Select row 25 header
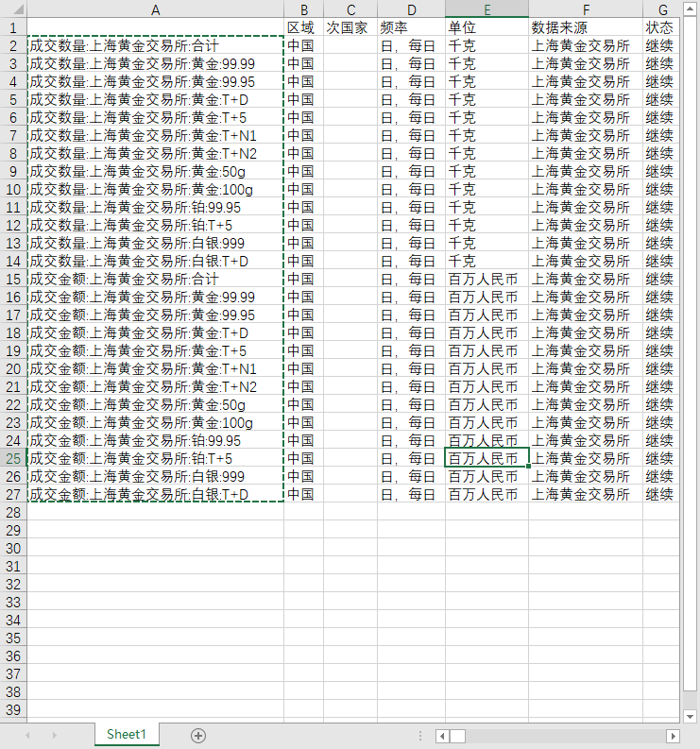Screen dimensions: 700x749 [13, 459]
